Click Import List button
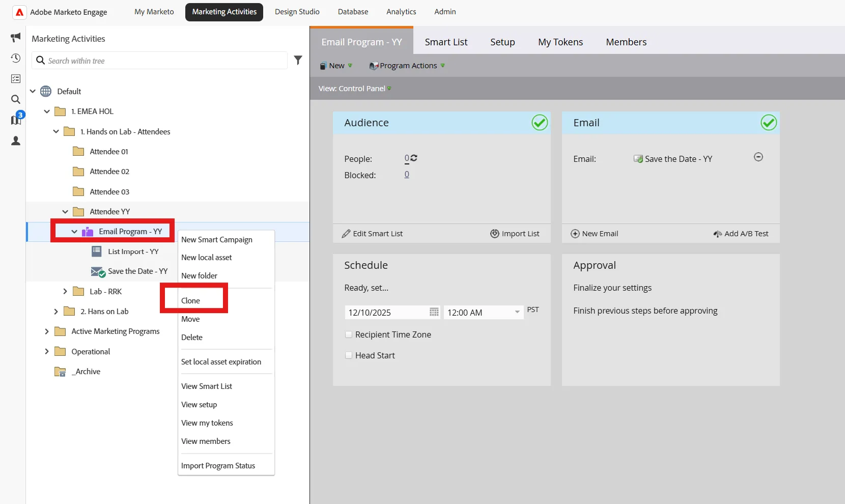The height and width of the screenshot is (504, 845). [515, 234]
